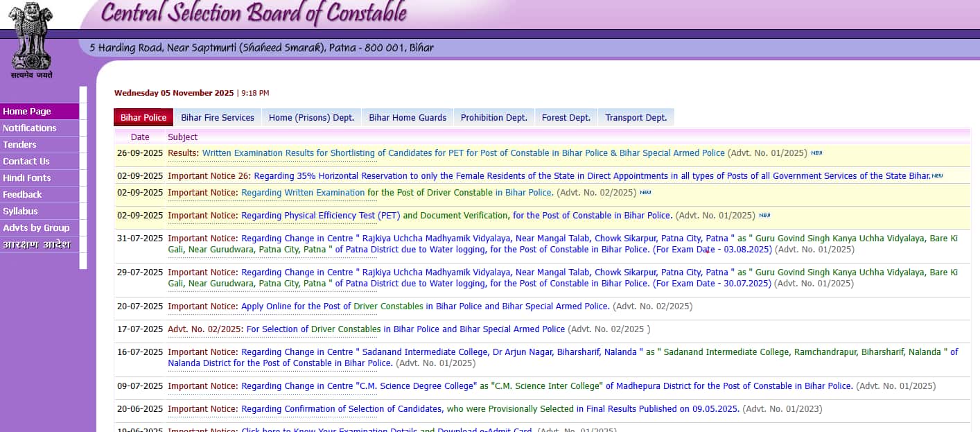Select the Bihar Home Guards tab
Screen dimensions: 980x432
click(408, 117)
